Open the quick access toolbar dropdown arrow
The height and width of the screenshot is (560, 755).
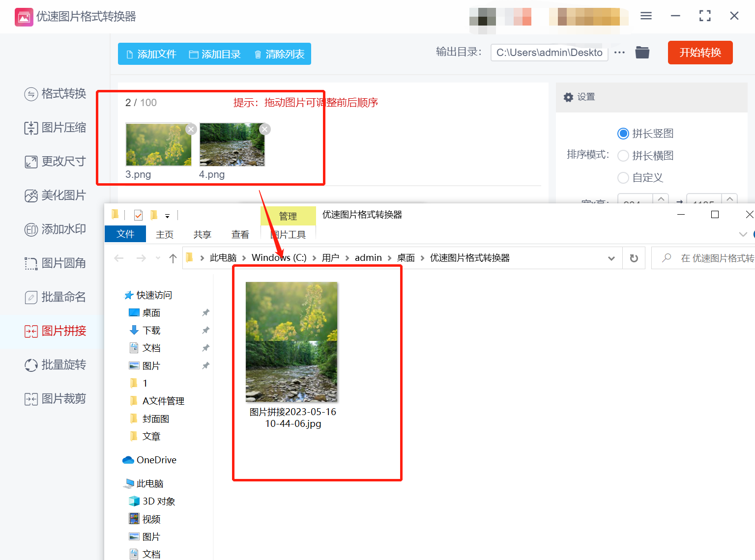pyautogui.click(x=167, y=216)
